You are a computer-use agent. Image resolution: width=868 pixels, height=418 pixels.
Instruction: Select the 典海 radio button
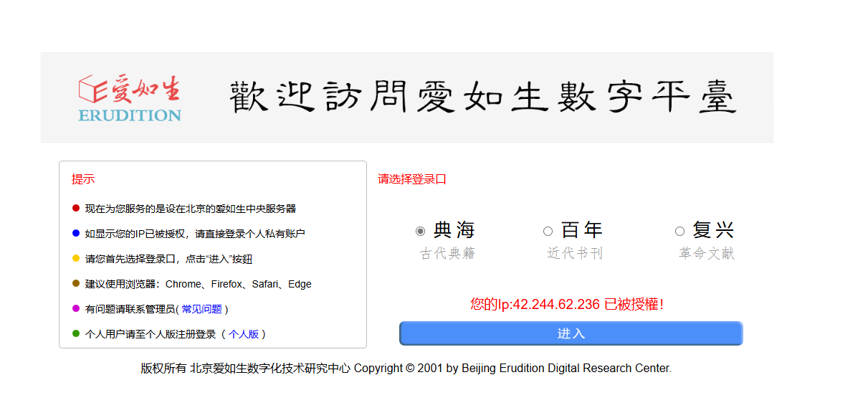(x=420, y=231)
